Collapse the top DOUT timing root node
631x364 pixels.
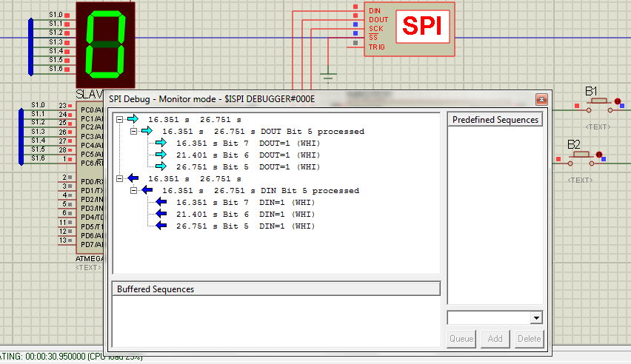tap(120, 119)
